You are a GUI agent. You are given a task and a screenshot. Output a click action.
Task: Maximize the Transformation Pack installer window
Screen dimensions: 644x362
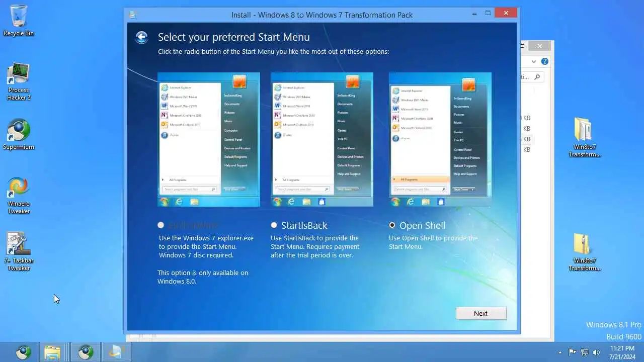488,13
